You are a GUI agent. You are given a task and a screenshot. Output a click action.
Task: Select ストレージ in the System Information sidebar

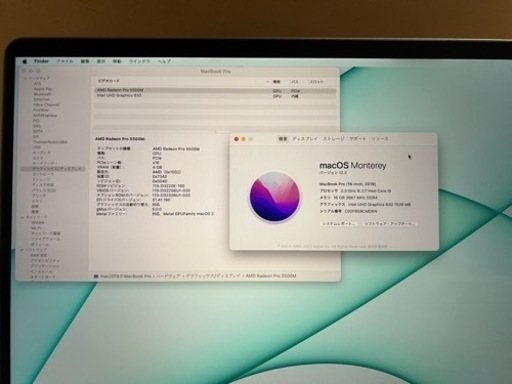(41, 179)
